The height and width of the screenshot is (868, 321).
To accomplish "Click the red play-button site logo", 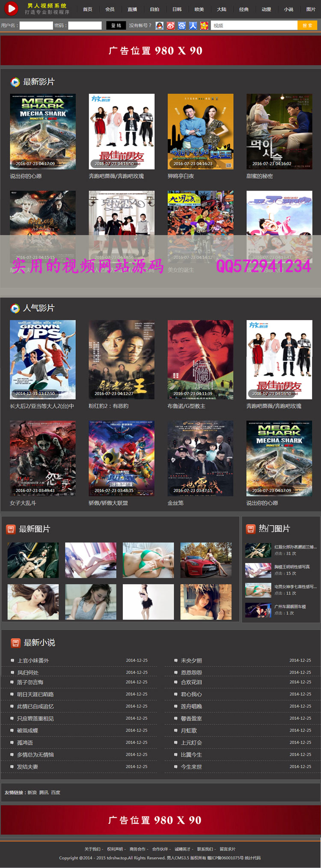I will 11,8.
